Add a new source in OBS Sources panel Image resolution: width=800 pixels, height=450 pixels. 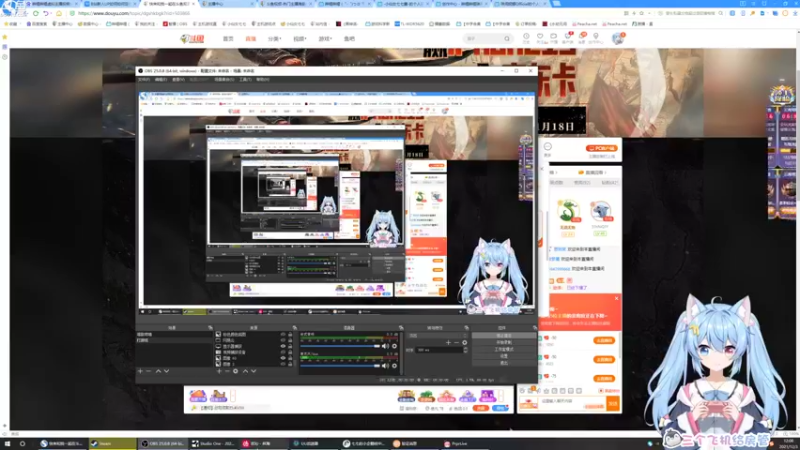pyautogui.click(x=219, y=371)
